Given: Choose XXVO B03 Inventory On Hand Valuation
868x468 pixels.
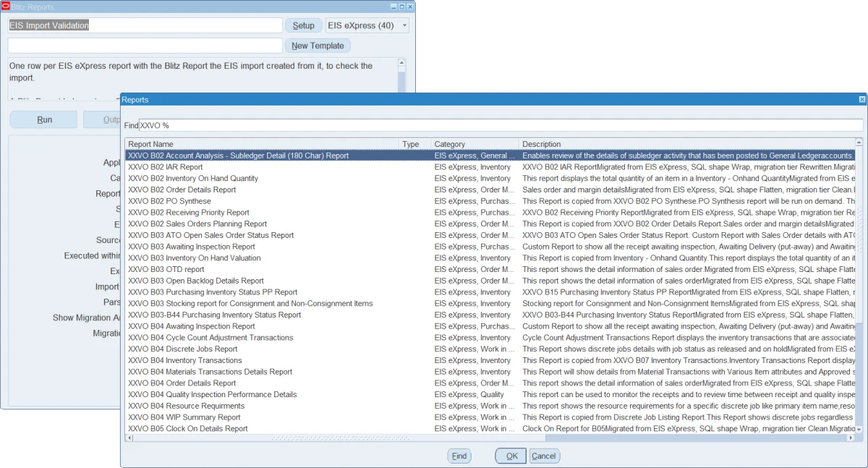Looking at the screenshot, I should point(490,258).
